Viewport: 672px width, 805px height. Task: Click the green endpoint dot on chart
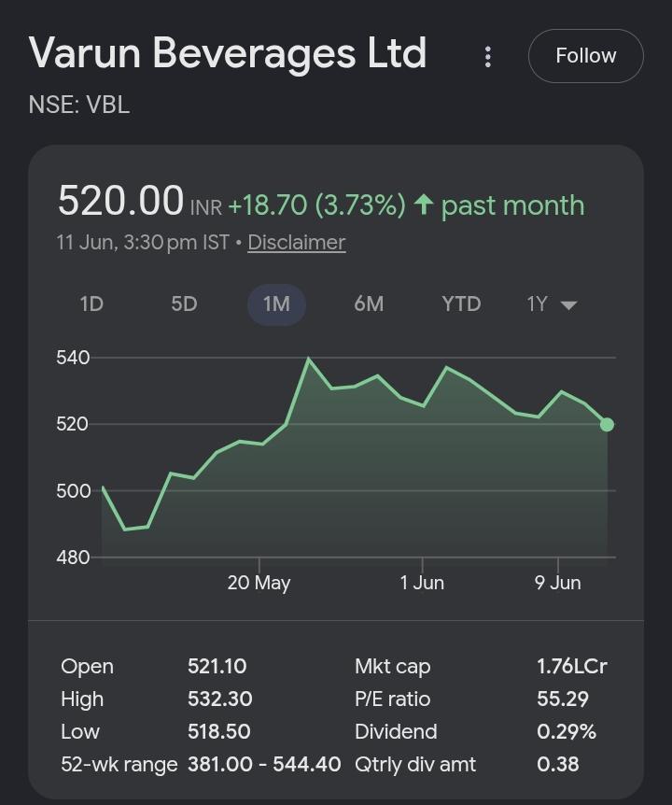coord(607,425)
